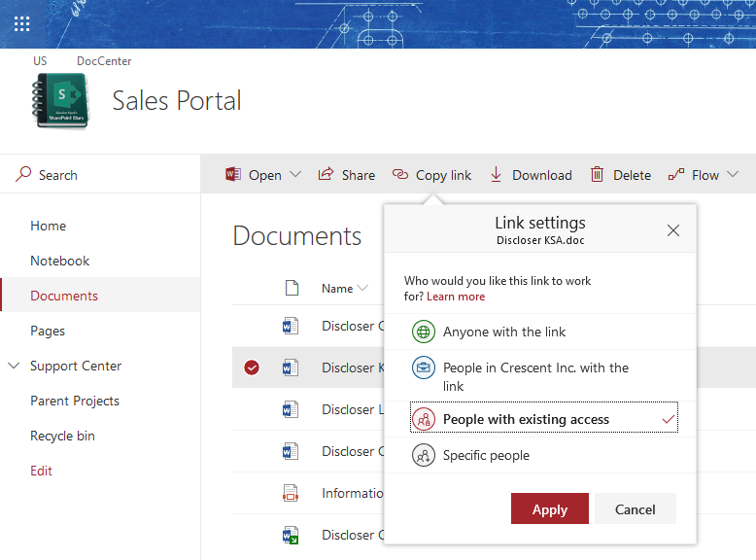The height and width of the screenshot is (560, 756).
Task: Click the Word icon of the selected Discloser K row
Action: tap(291, 367)
